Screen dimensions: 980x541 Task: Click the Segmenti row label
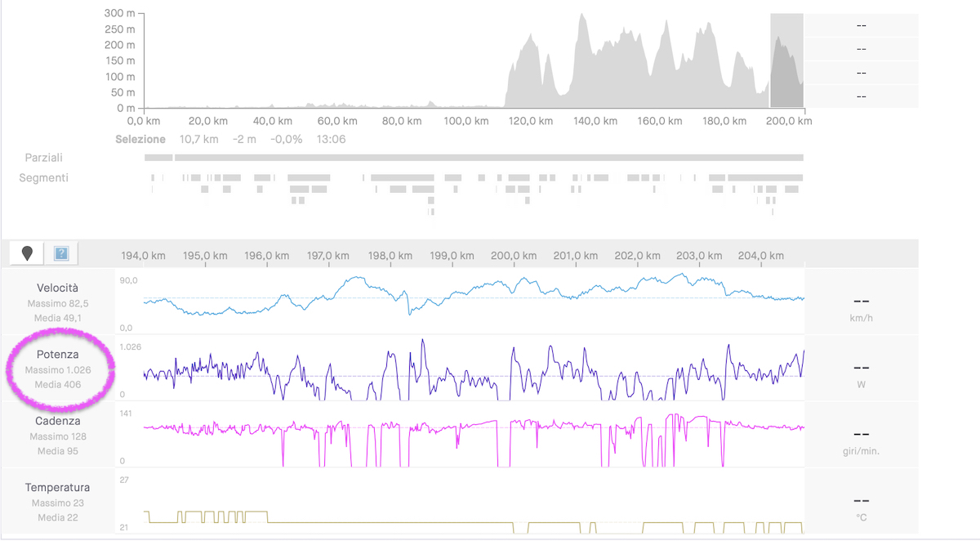pos(43,177)
